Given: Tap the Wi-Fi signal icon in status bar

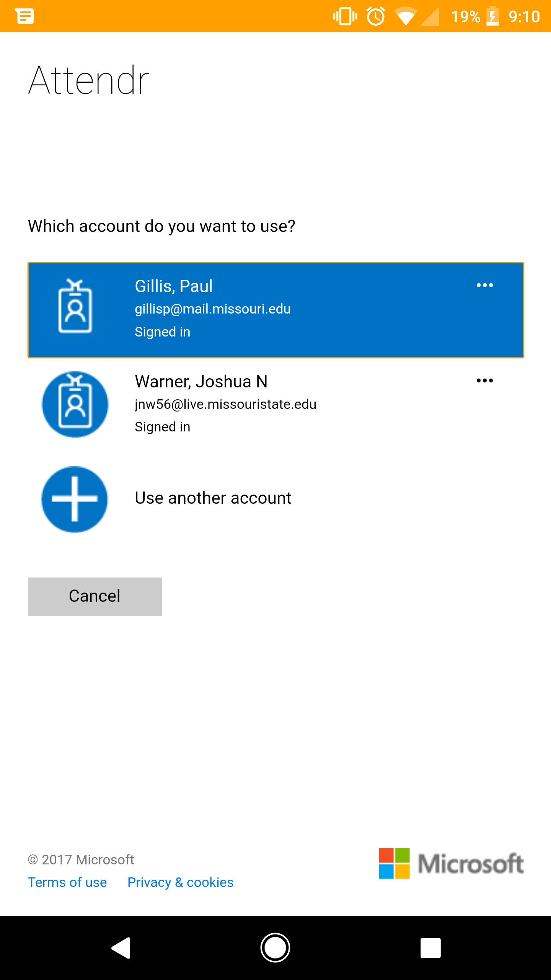Looking at the screenshot, I should (406, 17).
